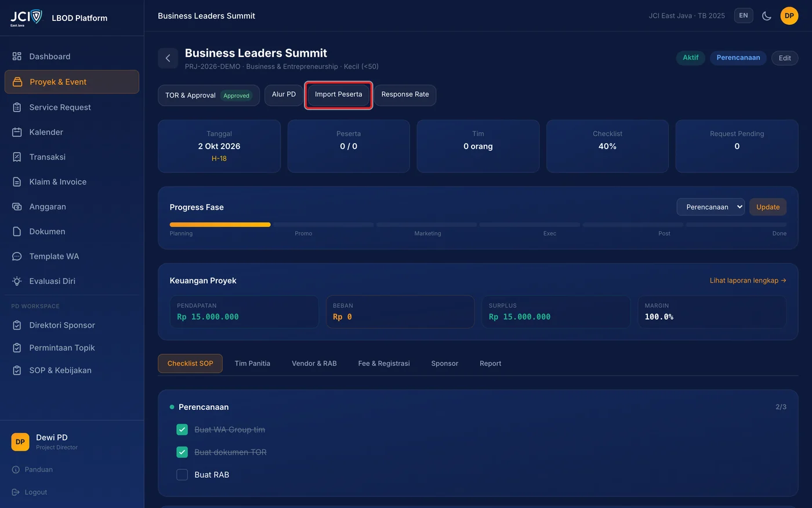Click the Dashboard grid icon in sidebar

17,56
